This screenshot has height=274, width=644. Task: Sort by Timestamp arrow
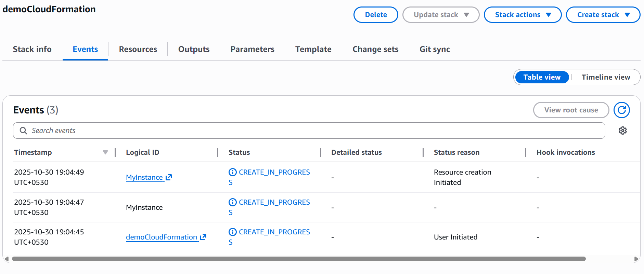pyautogui.click(x=105, y=152)
